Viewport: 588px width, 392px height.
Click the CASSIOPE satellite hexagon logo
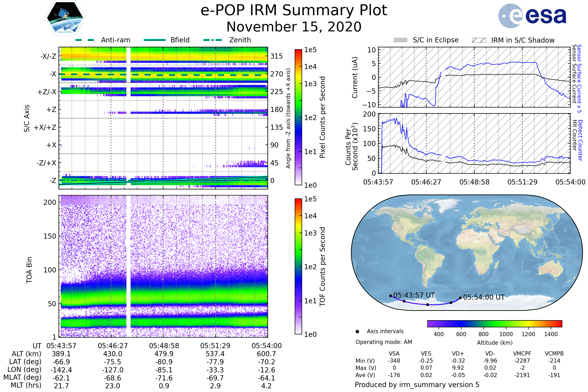(65, 18)
